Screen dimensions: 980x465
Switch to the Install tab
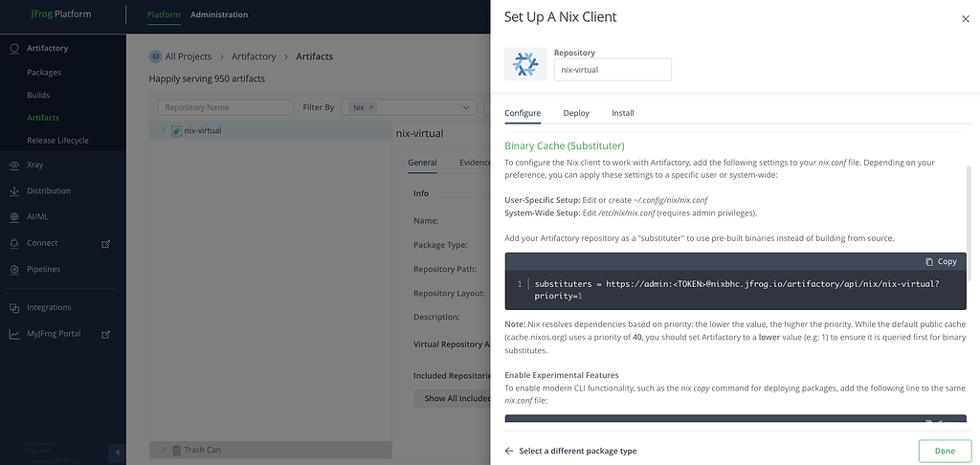(623, 113)
